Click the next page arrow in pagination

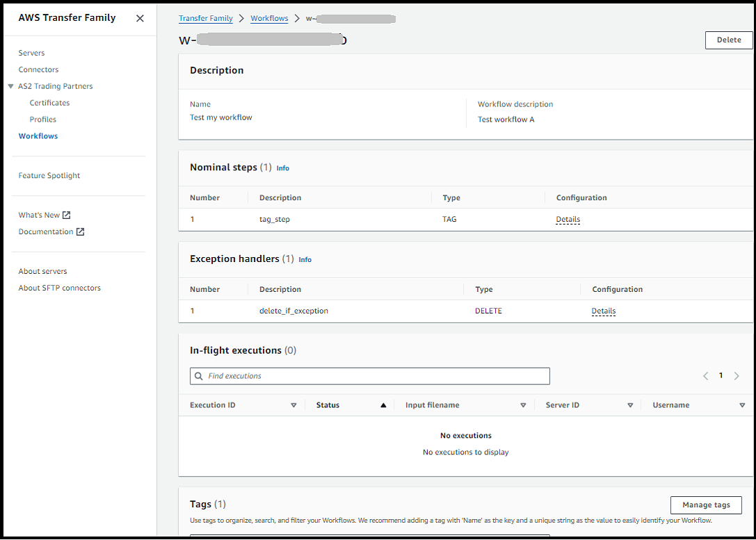(x=737, y=375)
